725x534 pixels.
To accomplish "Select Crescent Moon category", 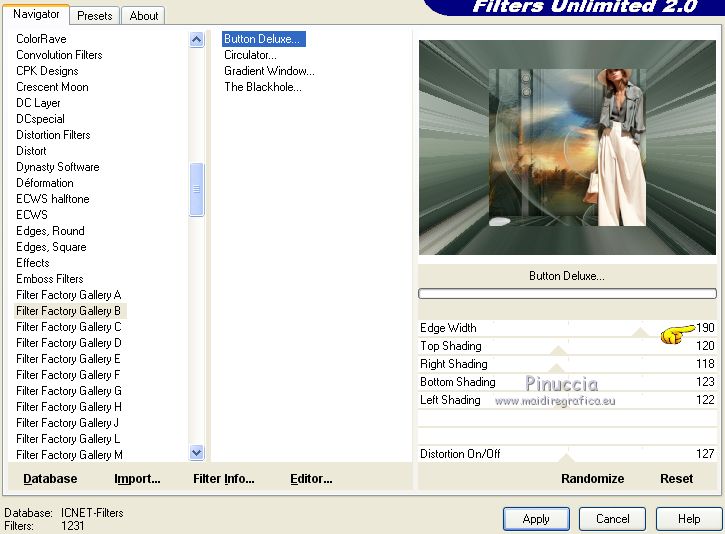I will click(52, 87).
